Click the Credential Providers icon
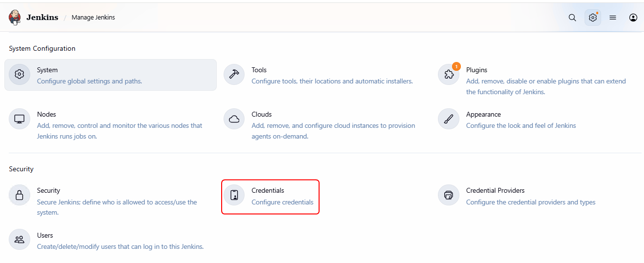644x263 pixels. tap(448, 195)
